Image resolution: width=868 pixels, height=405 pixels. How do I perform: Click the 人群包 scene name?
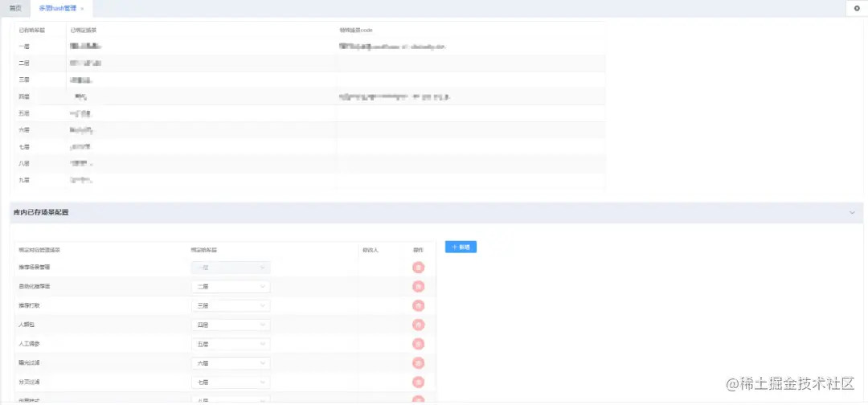pos(27,325)
